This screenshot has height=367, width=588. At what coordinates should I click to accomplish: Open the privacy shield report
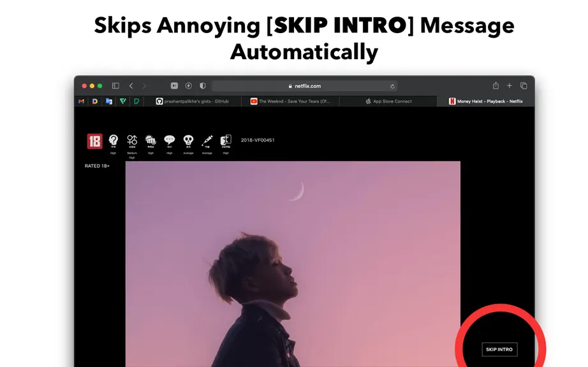point(203,86)
